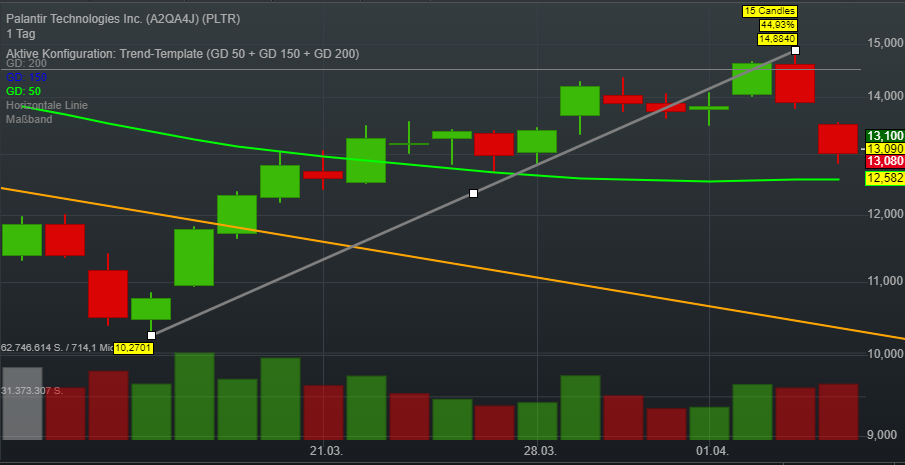Click the Palantir Technologies Inc. chart title

click(x=124, y=19)
